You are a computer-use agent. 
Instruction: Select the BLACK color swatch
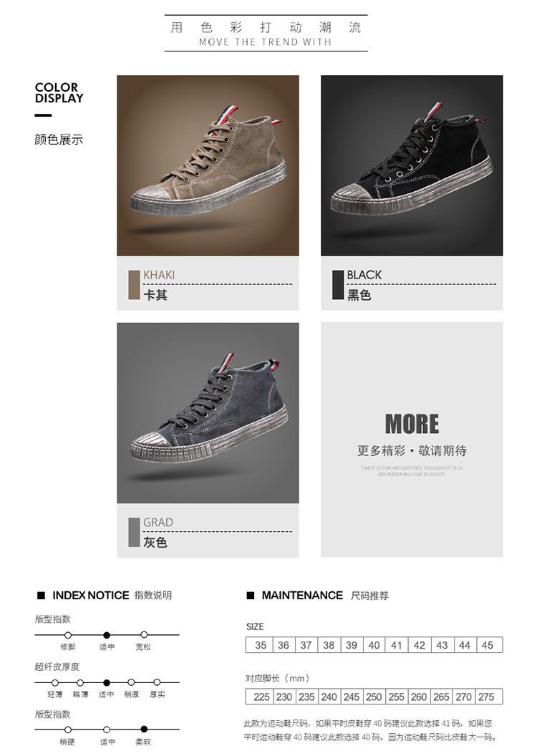(x=338, y=285)
